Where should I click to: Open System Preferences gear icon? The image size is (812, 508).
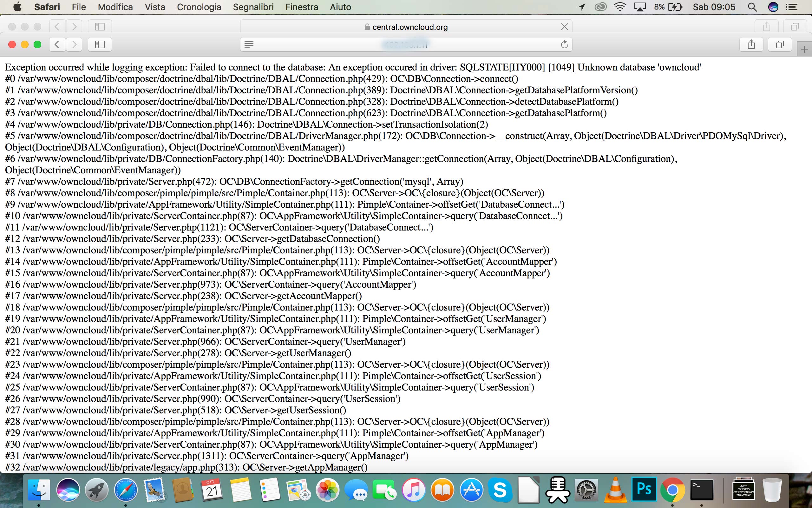586,490
